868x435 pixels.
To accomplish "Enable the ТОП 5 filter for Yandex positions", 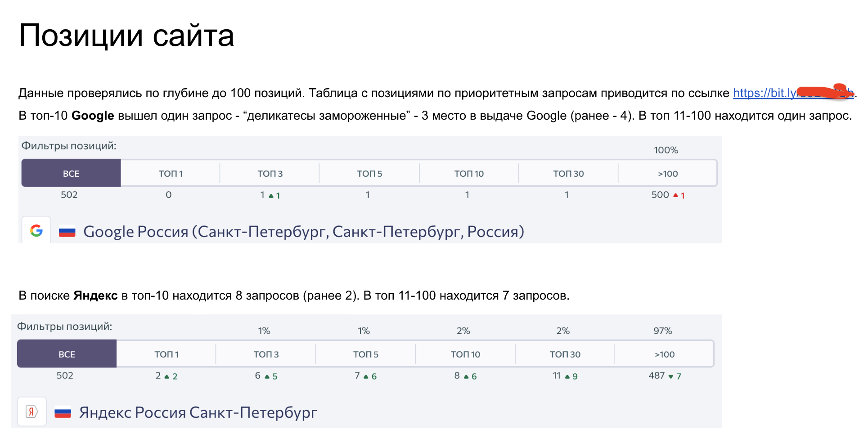I will point(365,354).
